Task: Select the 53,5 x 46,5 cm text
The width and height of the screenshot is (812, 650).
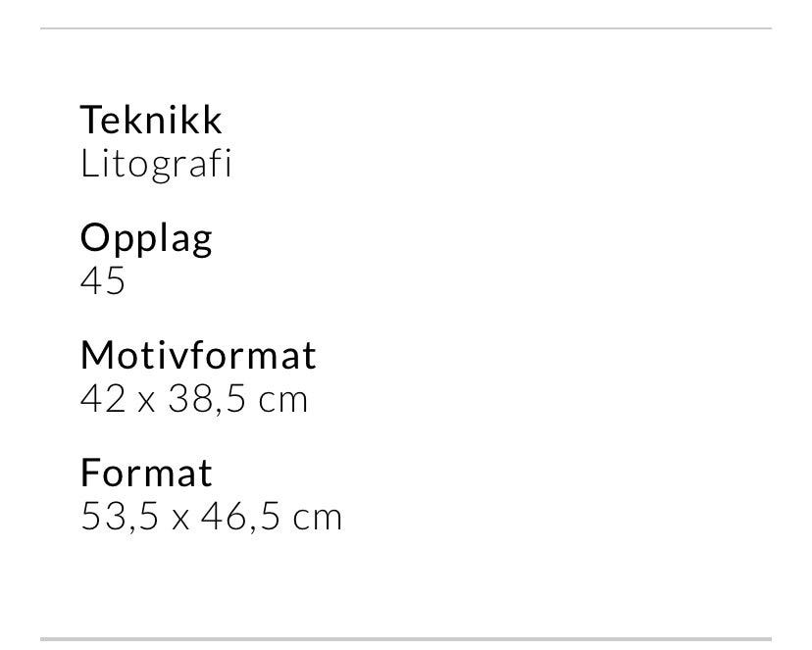Action: (211, 517)
